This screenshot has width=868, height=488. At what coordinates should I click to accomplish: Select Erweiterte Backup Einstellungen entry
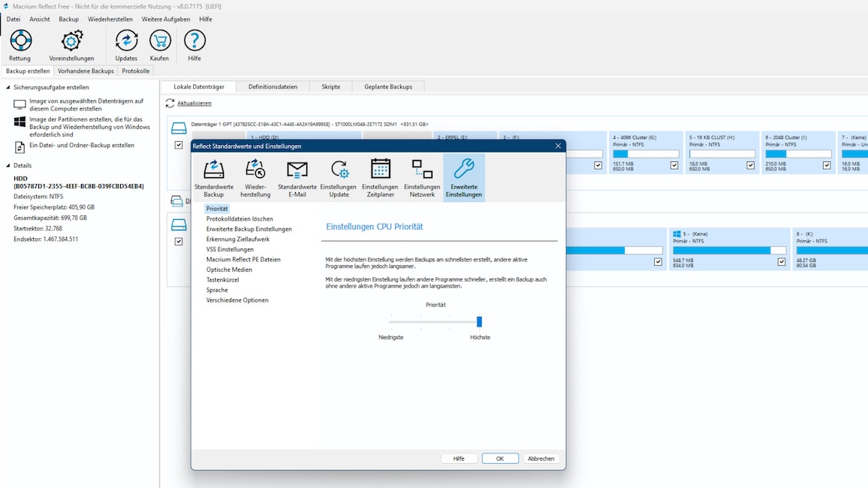(x=249, y=229)
